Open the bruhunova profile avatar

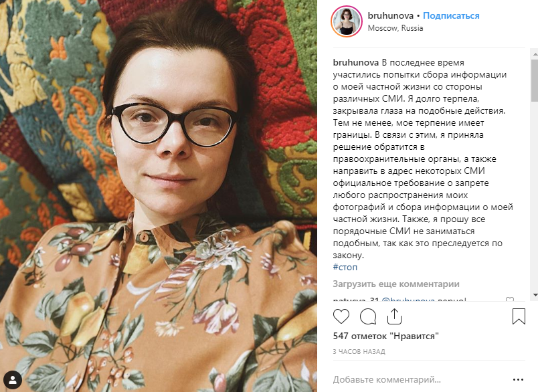tap(347, 21)
